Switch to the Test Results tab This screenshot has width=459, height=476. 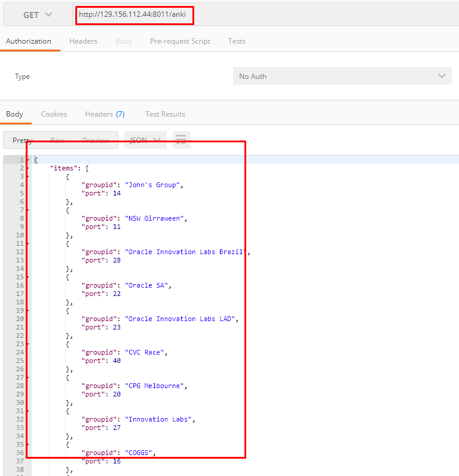point(165,114)
